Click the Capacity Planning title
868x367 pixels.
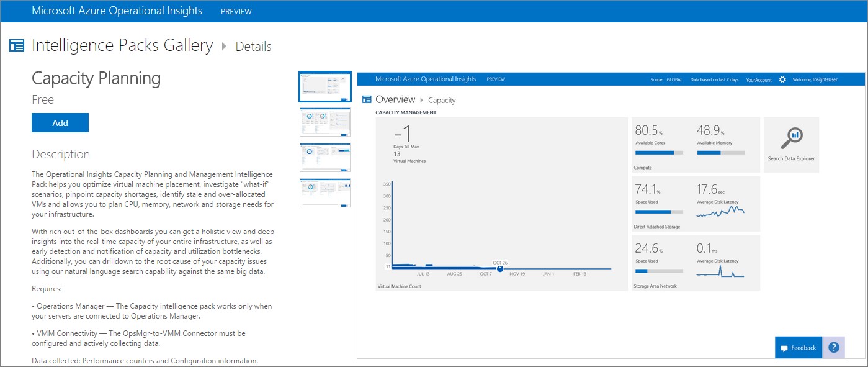[96, 78]
